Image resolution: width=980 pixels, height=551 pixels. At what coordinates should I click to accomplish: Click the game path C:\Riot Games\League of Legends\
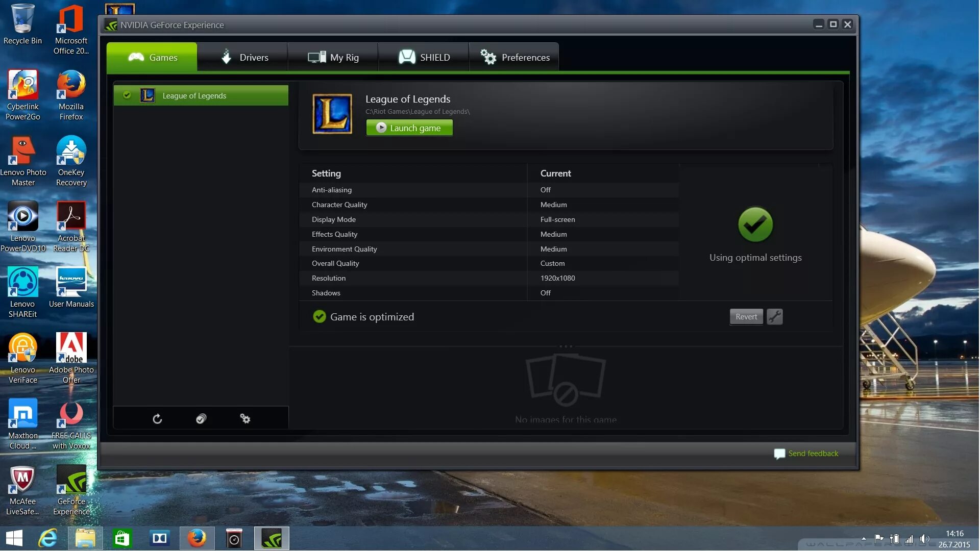tap(418, 111)
